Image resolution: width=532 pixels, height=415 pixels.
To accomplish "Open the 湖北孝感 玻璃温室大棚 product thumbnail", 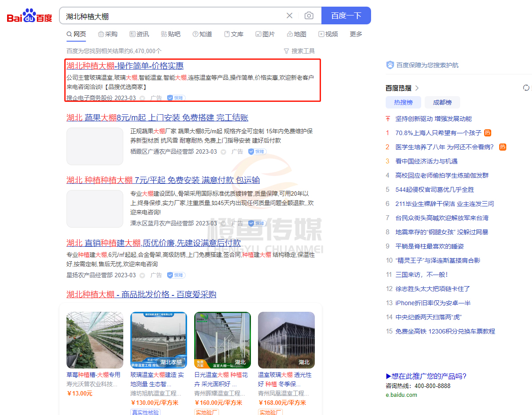I will (159, 340).
